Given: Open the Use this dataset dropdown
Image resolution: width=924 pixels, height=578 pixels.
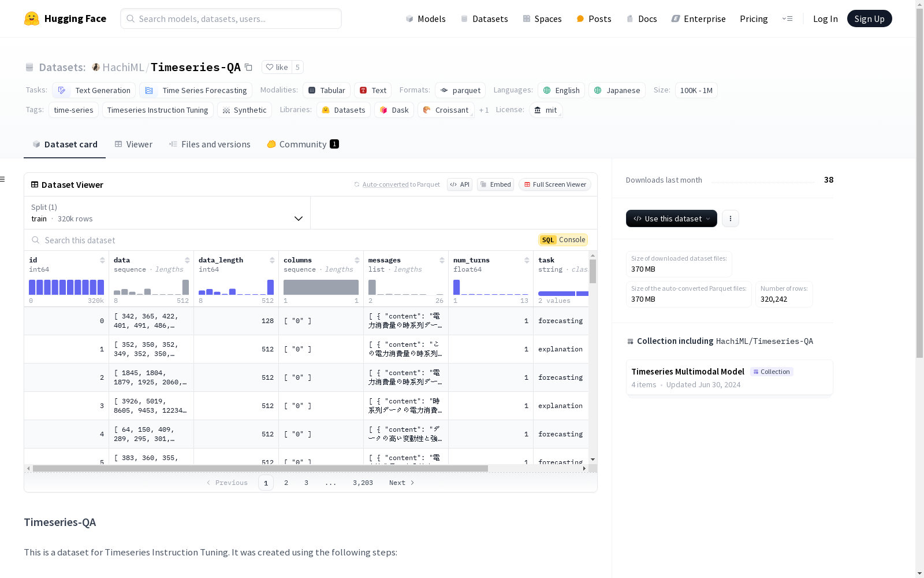Looking at the screenshot, I should click(672, 218).
